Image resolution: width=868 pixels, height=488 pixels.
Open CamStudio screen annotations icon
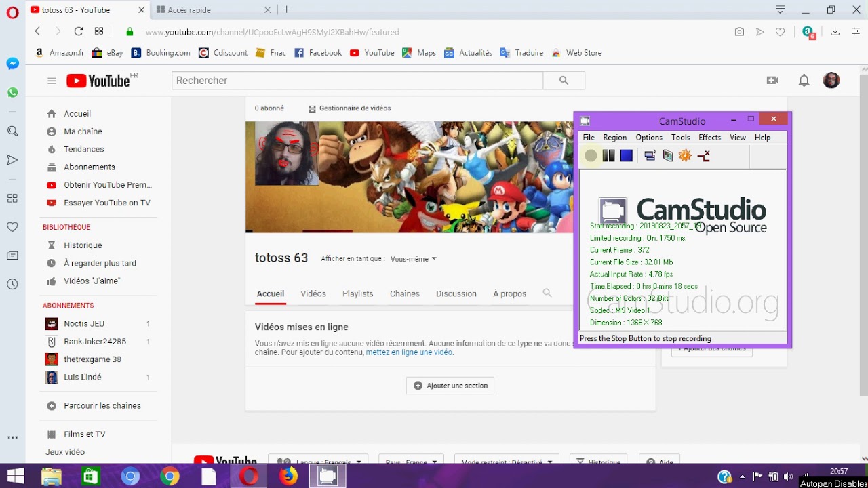[x=685, y=156]
